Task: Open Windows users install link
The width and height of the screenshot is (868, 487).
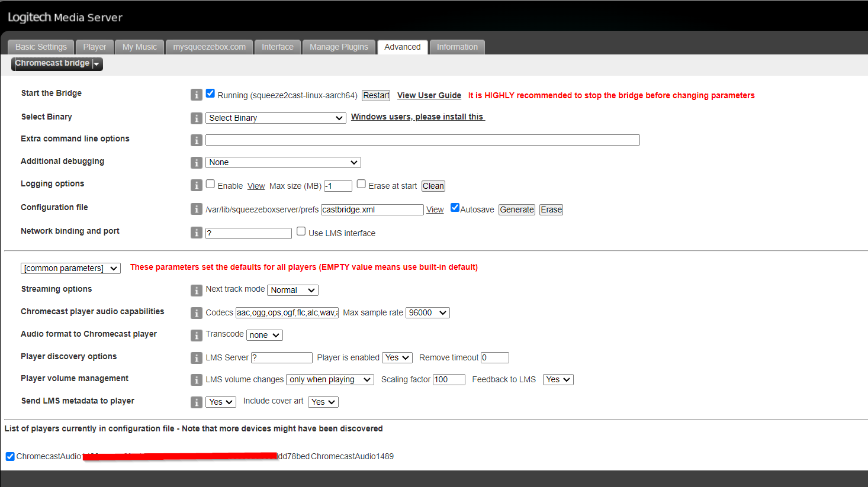Action: coord(418,117)
